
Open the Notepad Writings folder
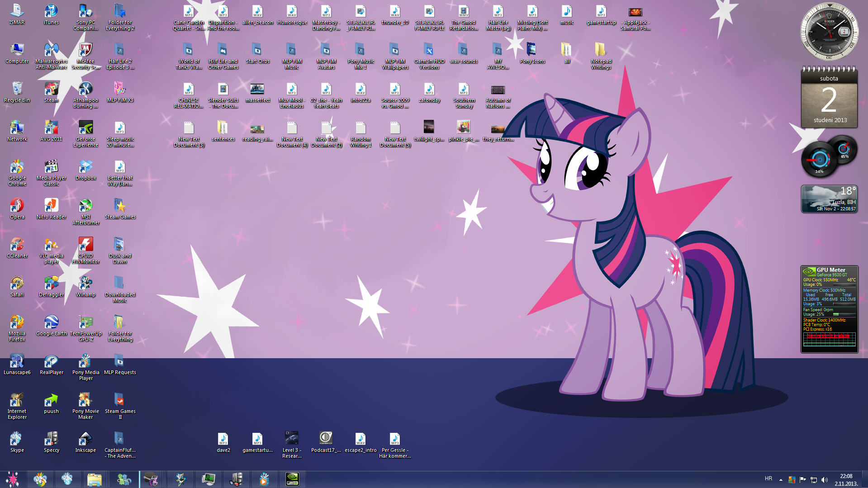(601, 56)
